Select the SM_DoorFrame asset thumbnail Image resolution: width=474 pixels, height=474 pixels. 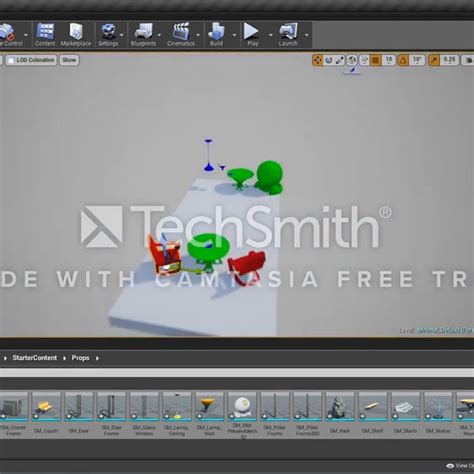coord(111,406)
